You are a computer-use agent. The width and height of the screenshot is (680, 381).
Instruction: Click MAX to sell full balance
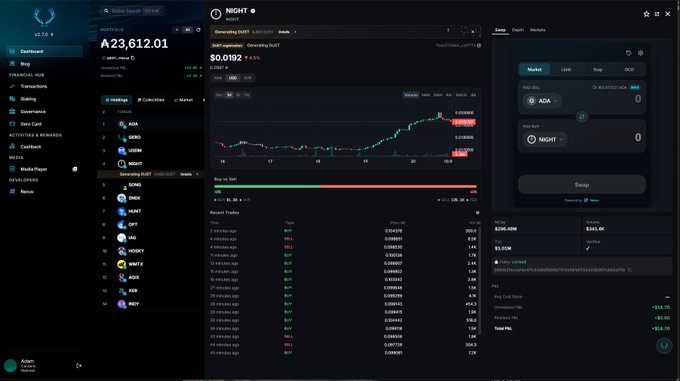(x=635, y=88)
